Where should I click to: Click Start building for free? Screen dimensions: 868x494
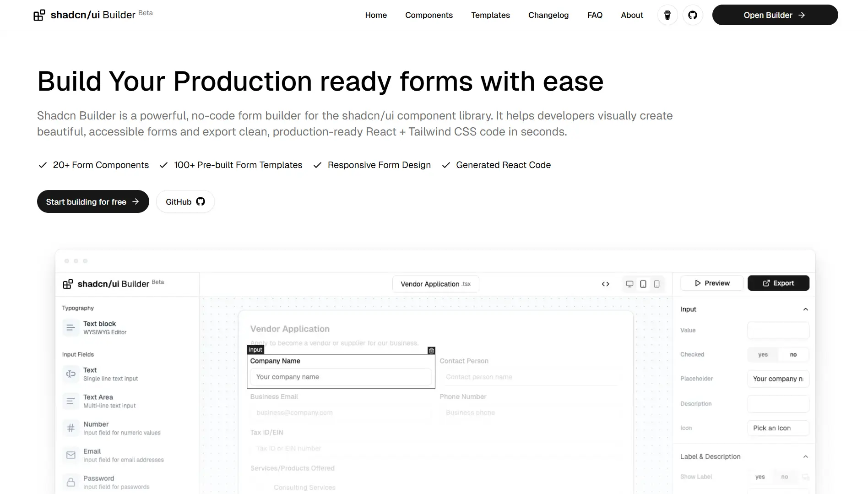pos(93,201)
